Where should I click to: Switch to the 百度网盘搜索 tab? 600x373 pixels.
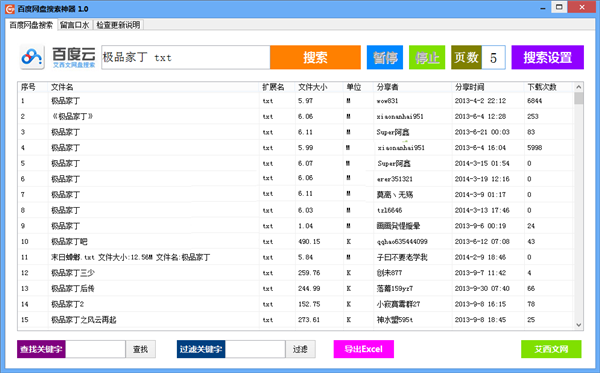tap(31, 25)
